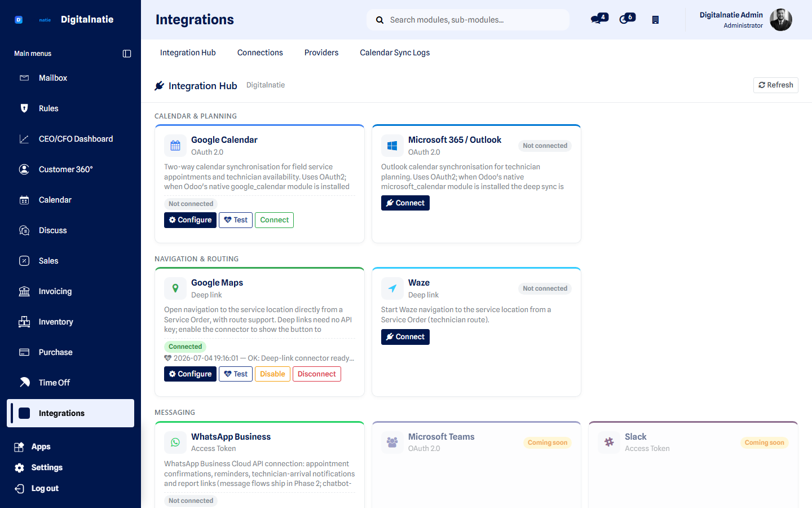This screenshot has width=812, height=508.
Task: Test the Google Maps connector
Action: (236, 374)
